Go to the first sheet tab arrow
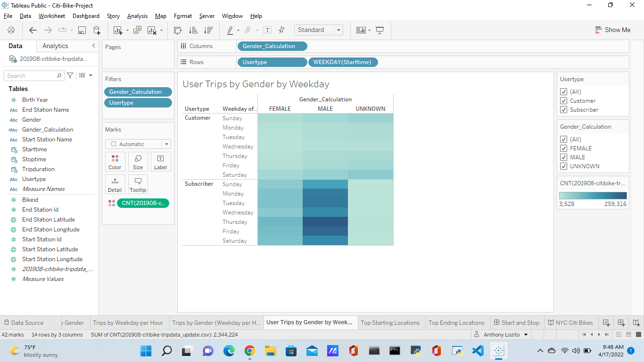Image resolution: width=644 pixels, height=362 pixels. tap(584, 335)
